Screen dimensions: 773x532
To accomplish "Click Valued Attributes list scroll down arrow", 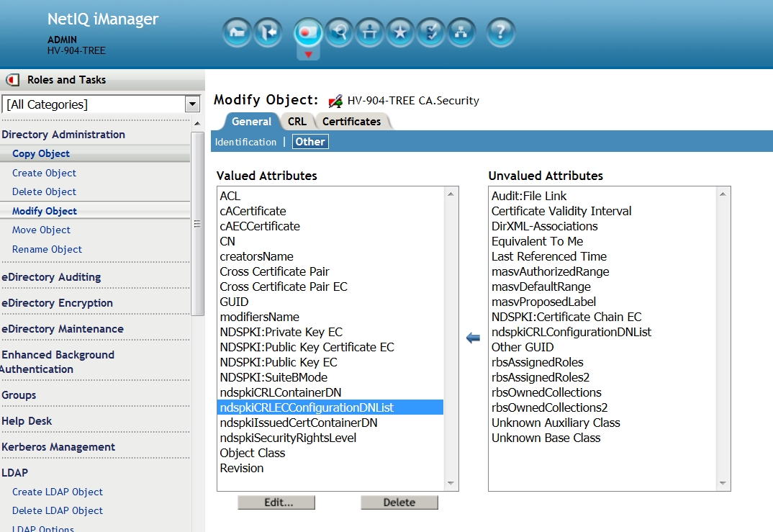I will coord(451,483).
